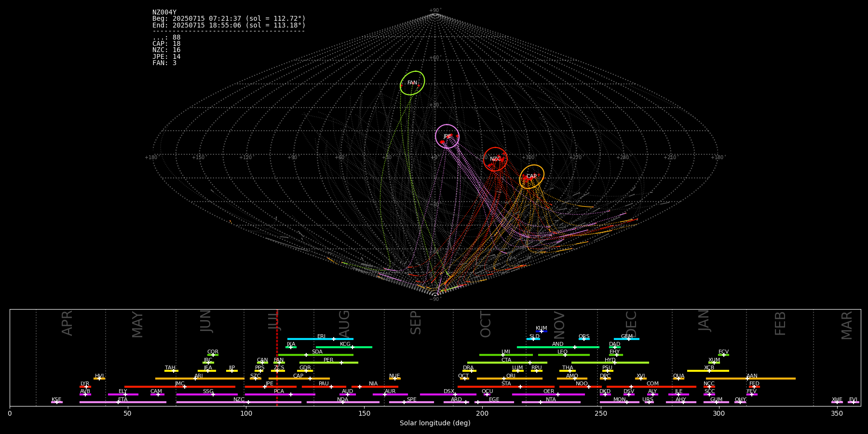868x434 pixels.
Task: Click the GEM shower bar in timeline
Action: pyautogui.click(x=626, y=339)
